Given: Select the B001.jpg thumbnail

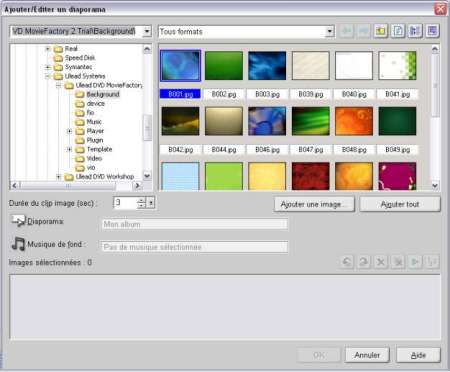Looking at the screenshot, I should click(180, 66).
